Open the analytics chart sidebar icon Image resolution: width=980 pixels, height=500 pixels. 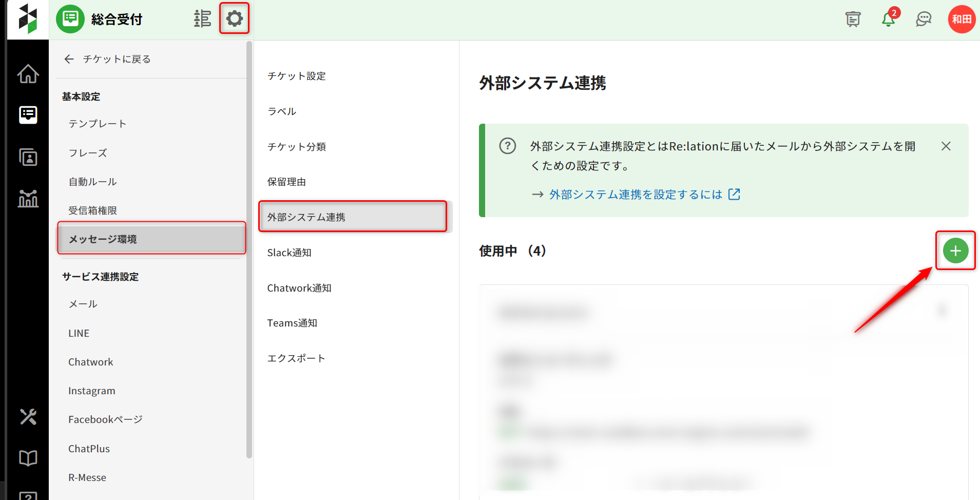(28, 198)
